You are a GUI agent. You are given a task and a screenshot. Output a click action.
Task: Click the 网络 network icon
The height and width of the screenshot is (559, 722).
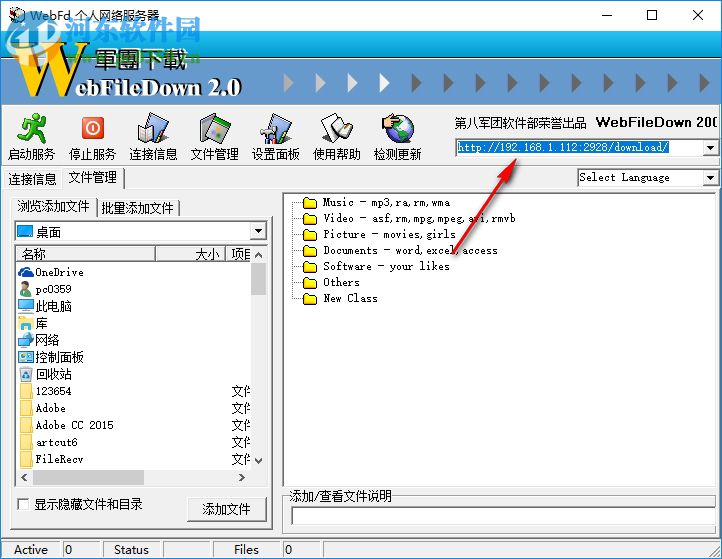(26, 340)
